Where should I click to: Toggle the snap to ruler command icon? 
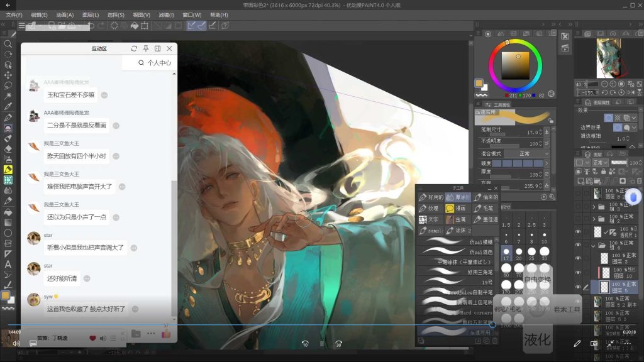(x=191, y=25)
